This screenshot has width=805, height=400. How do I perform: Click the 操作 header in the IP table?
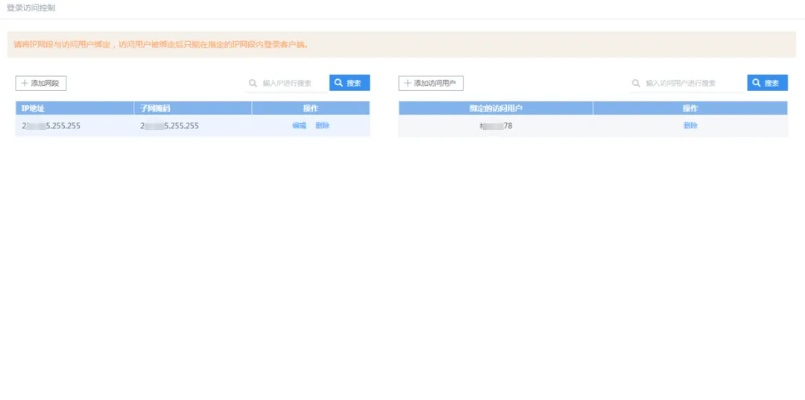pos(310,107)
